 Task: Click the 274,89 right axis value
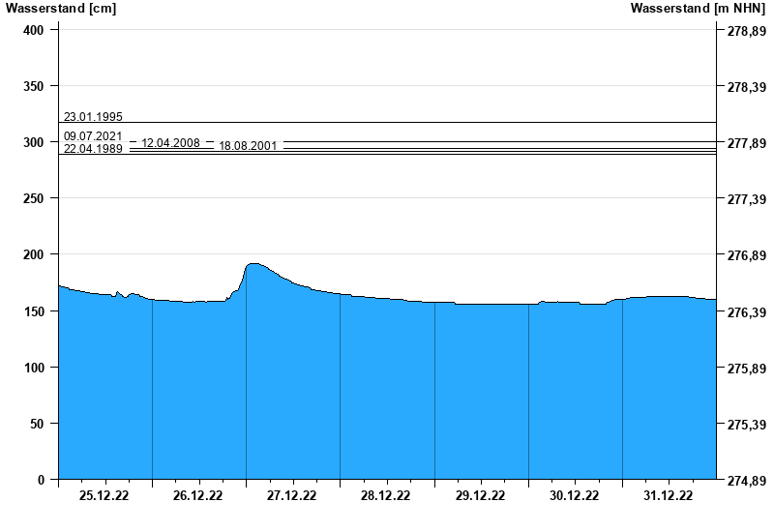[746, 480]
